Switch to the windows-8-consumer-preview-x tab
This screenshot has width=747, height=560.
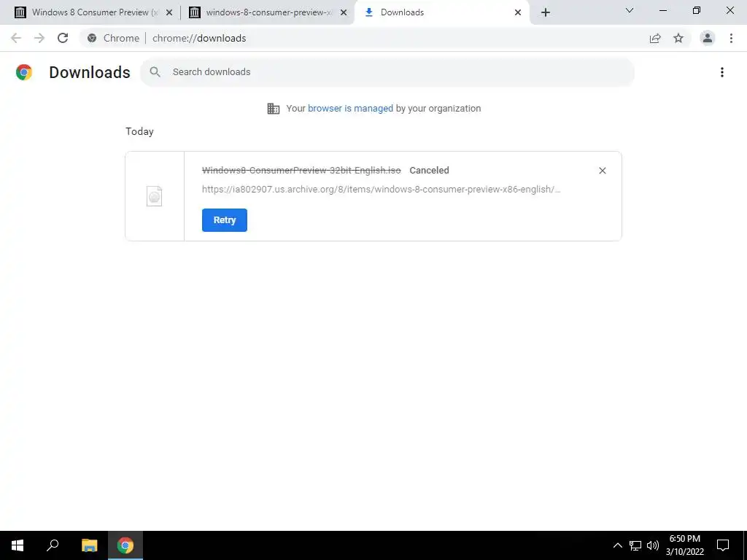pos(268,13)
